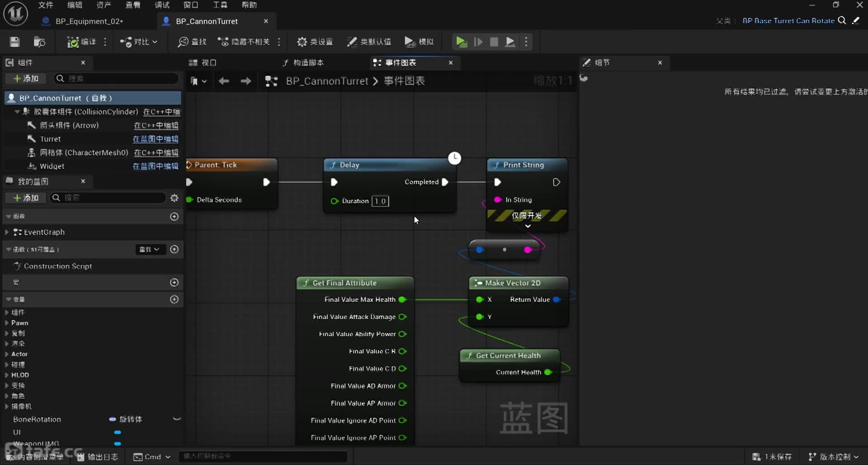Switch to the BP_Equipment_02 tab

(x=89, y=21)
